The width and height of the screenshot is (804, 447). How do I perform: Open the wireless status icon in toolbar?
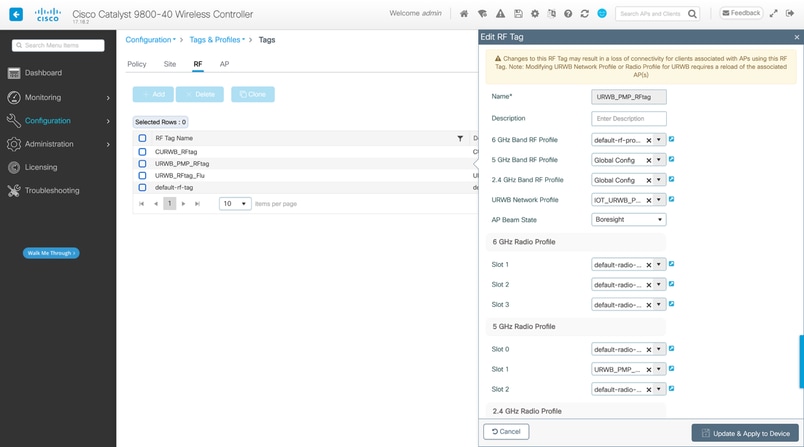(482, 14)
